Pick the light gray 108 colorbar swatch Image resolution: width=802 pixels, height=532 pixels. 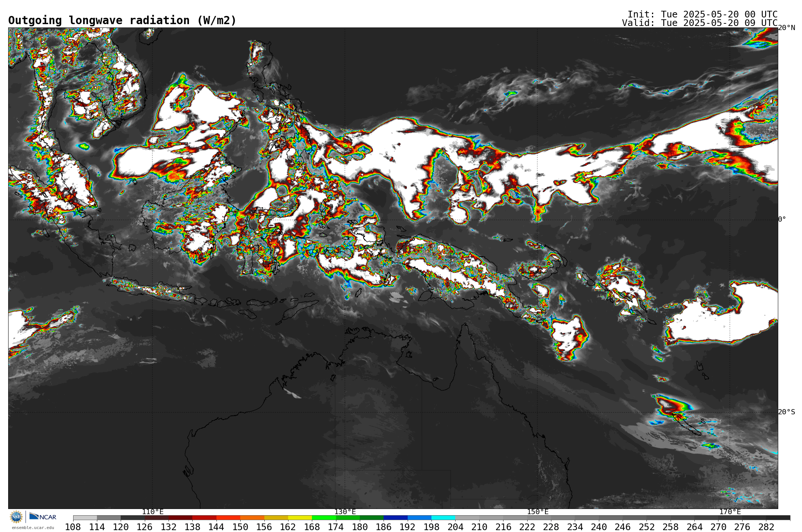tap(85, 518)
